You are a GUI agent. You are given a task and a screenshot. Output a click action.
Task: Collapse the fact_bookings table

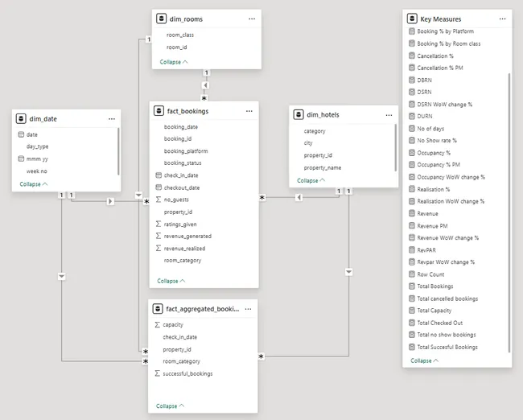click(171, 281)
